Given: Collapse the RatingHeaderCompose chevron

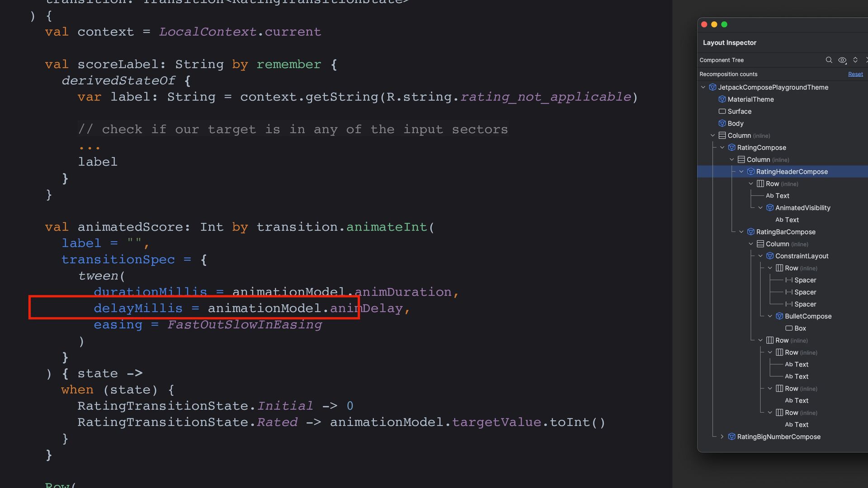Looking at the screenshot, I should point(741,172).
